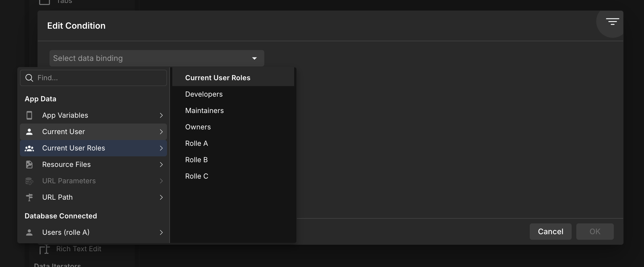Click the filter icon in dialog header
Image resolution: width=644 pixels, height=267 pixels.
(x=612, y=22)
